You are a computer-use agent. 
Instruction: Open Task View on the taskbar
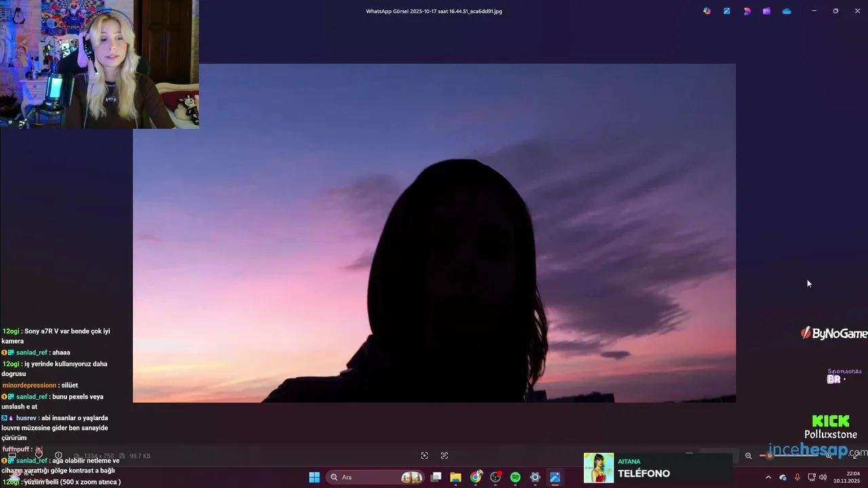click(436, 477)
